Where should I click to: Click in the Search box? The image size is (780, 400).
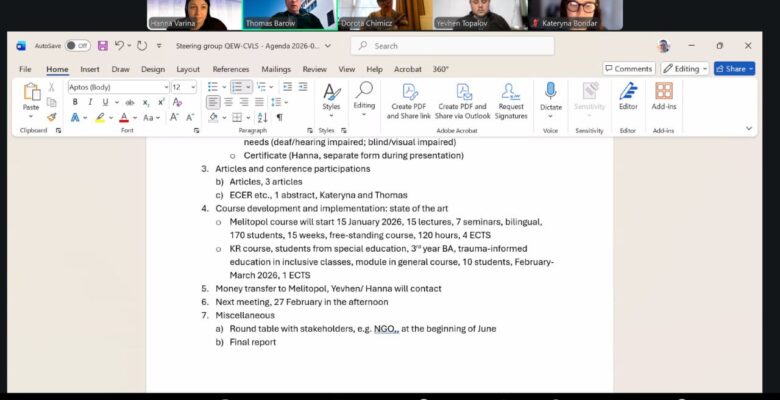(450, 46)
